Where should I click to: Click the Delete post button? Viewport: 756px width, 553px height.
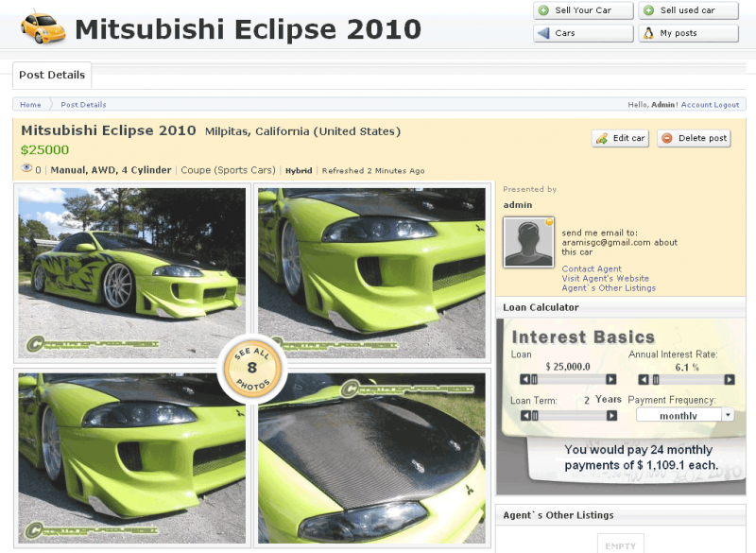[x=694, y=138]
